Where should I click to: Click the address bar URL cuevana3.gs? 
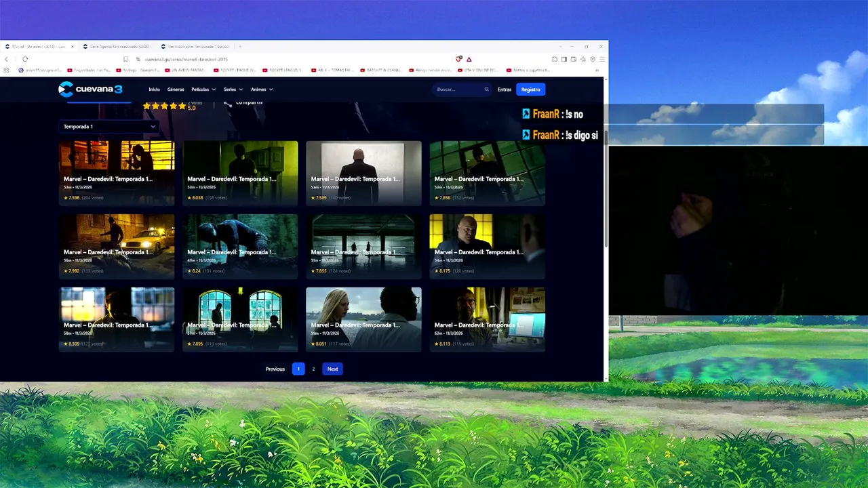pos(185,59)
